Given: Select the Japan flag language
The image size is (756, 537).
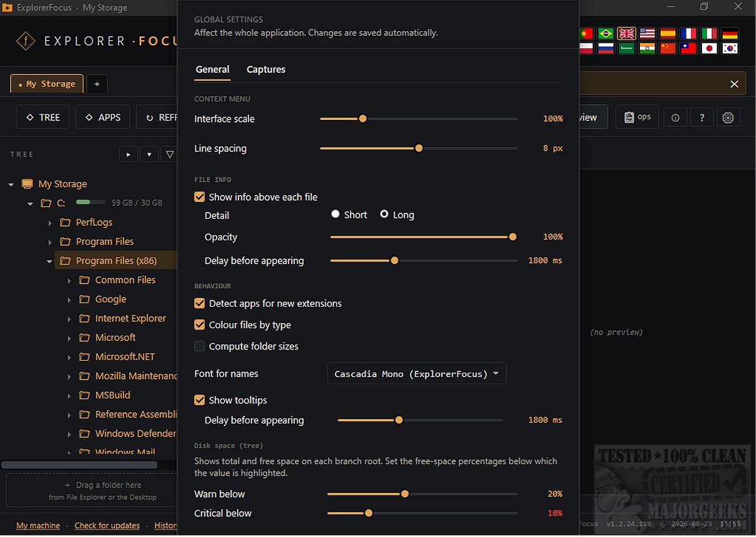Looking at the screenshot, I should point(710,48).
